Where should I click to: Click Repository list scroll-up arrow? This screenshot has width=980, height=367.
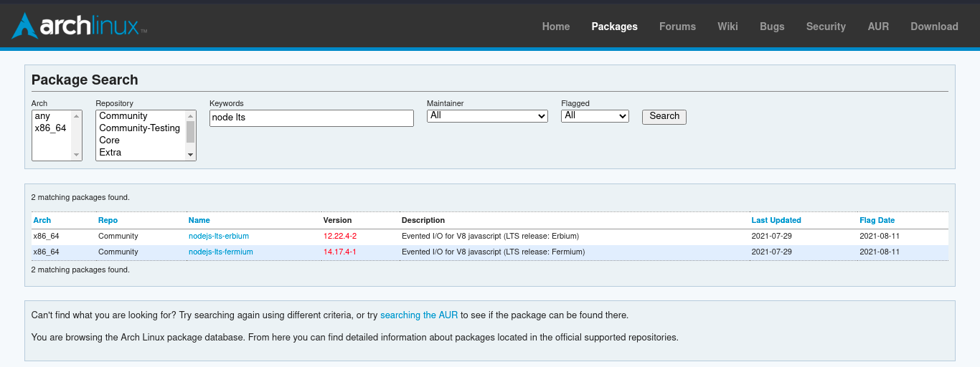click(190, 115)
